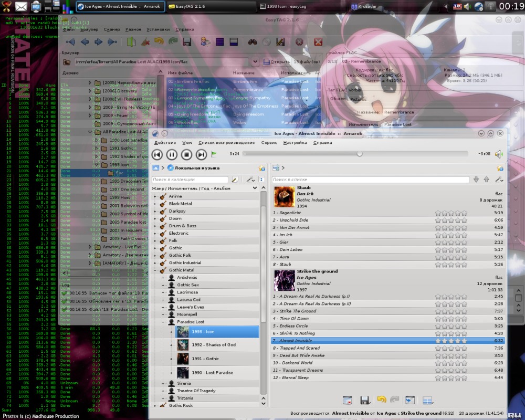Open Сканер menu in EasyTAG
The height and width of the screenshot is (420, 525).
coord(111,29)
